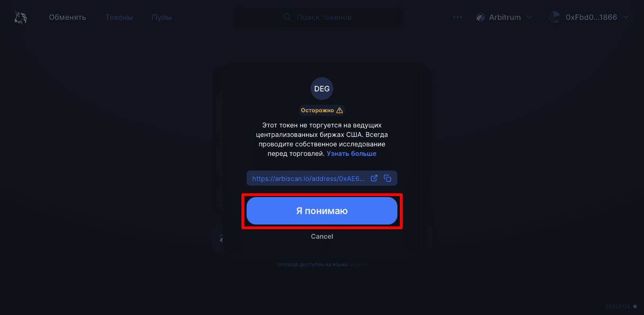The width and height of the screenshot is (644, 315).
Task: Focus the Поиск токенов search field
Action: point(318,18)
